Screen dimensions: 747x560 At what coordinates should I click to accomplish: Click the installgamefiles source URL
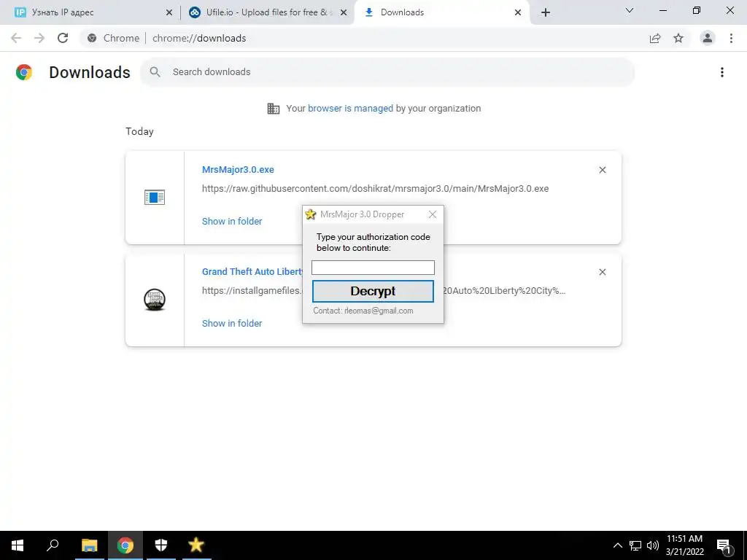252,290
